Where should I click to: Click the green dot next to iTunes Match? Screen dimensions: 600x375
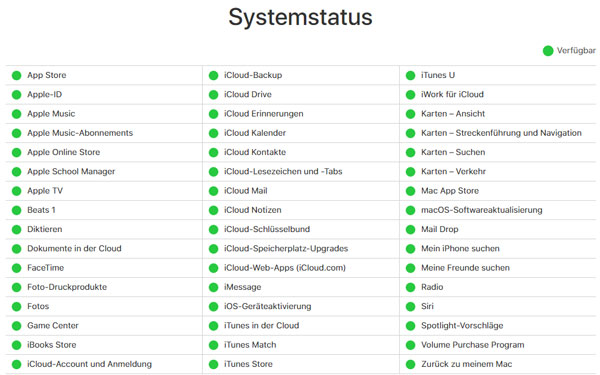(214, 345)
